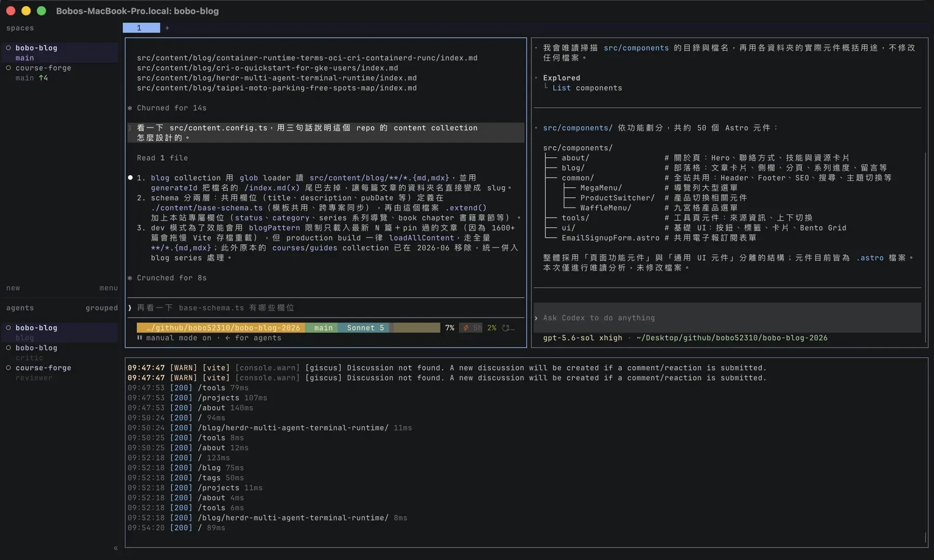Click the Read 1 file line
This screenshot has height=560, width=934.
pos(162,158)
